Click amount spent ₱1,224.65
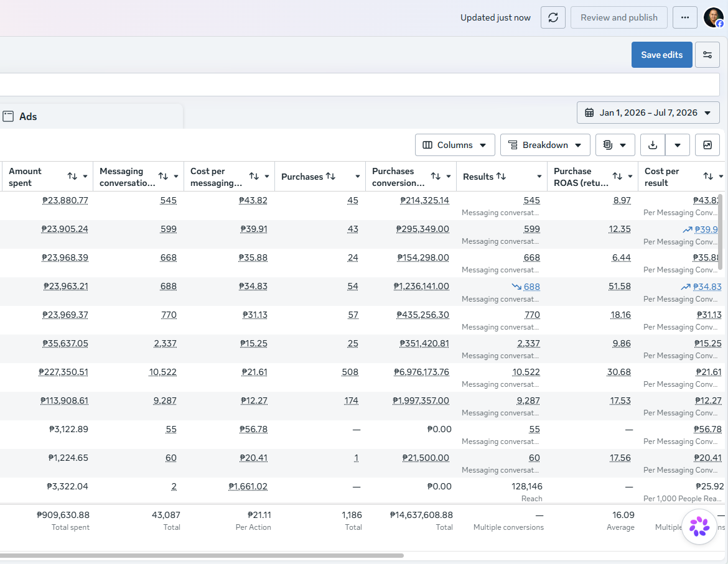728x564 pixels. (x=68, y=458)
